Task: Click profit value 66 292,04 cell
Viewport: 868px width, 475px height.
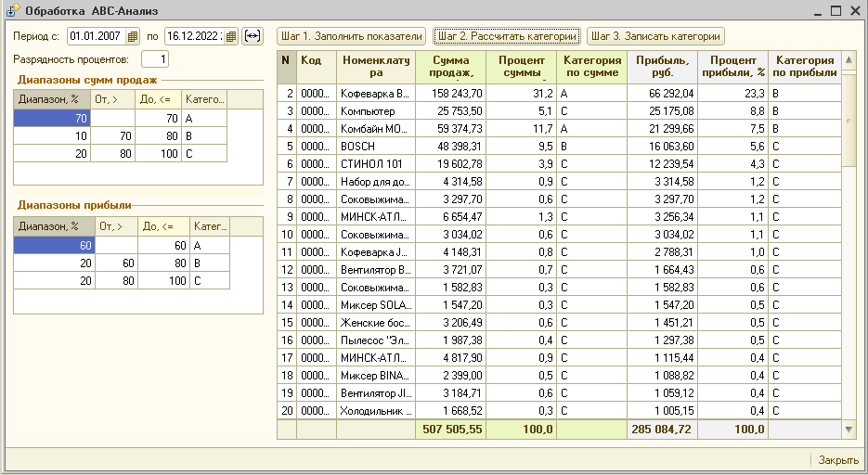Action: tap(662, 94)
